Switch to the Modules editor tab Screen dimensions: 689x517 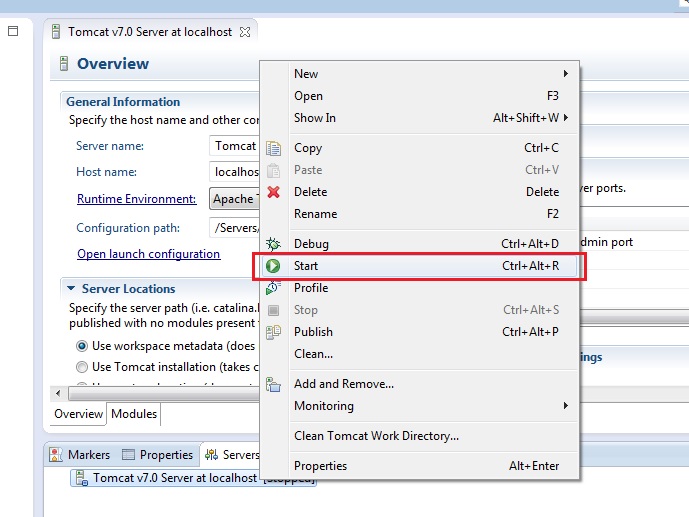[x=134, y=414]
